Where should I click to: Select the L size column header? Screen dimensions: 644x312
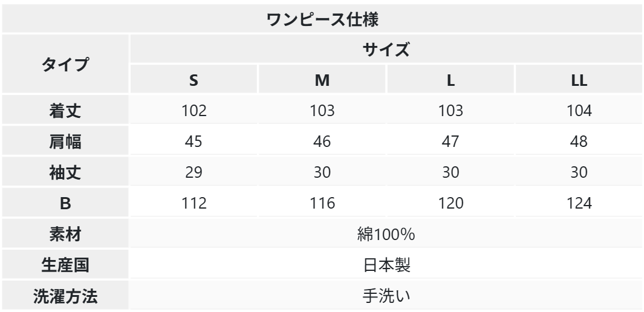tap(450, 80)
